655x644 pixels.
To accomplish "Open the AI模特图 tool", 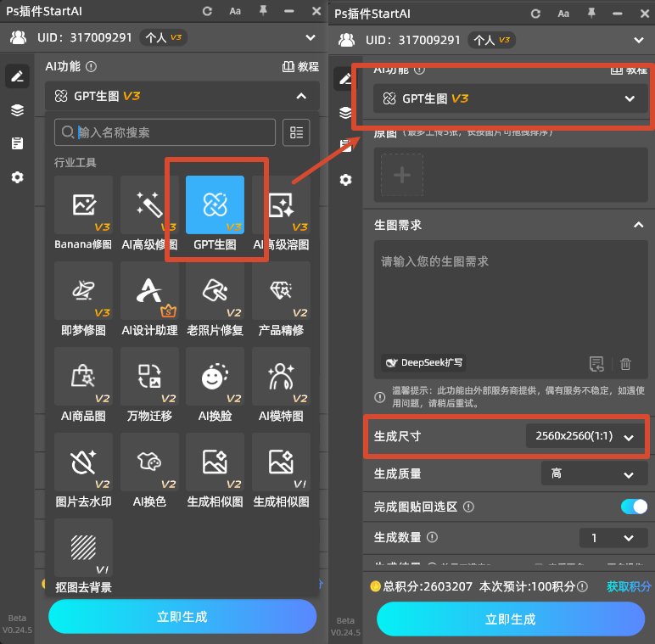I will (x=281, y=376).
